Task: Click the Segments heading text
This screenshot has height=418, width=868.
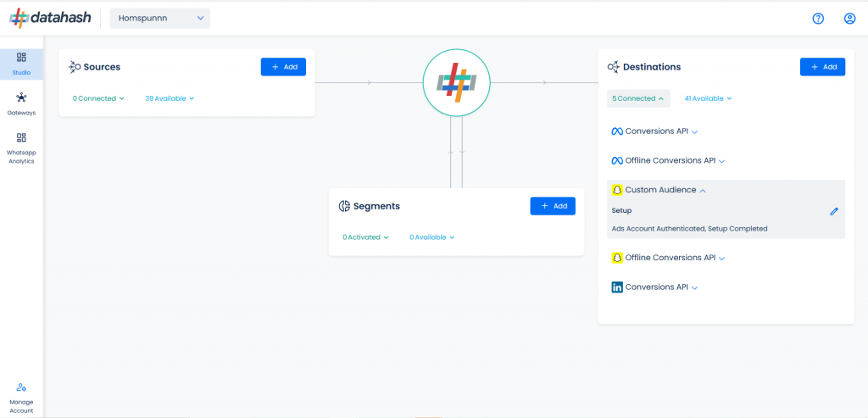Action: [376, 206]
